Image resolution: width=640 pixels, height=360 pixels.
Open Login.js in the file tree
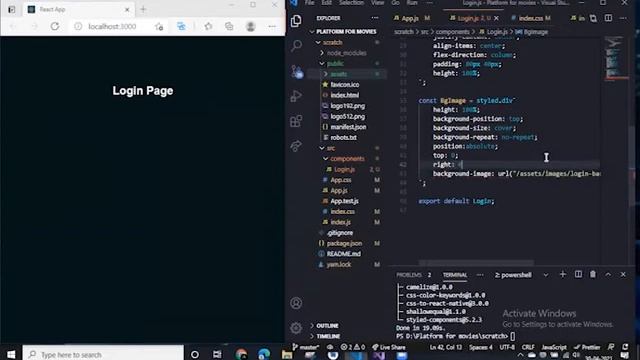[344, 169]
